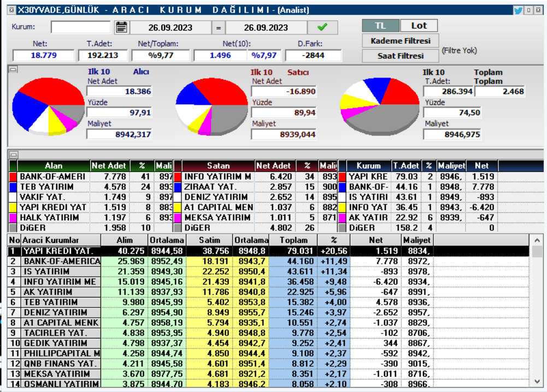The height and width of the screenshot is (392, 547).
Task: Click the Net value 18.779
Action: pyautogui.click(x=44, y=55)
